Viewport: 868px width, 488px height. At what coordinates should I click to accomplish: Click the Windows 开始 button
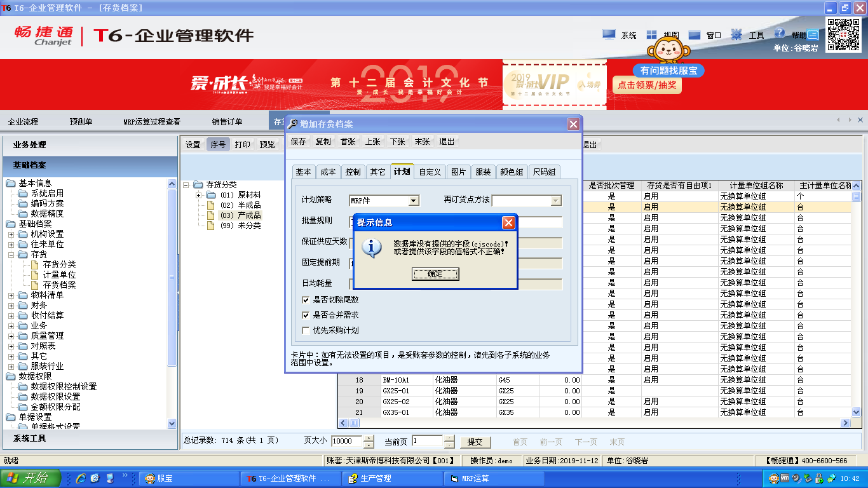coord(31,478)
